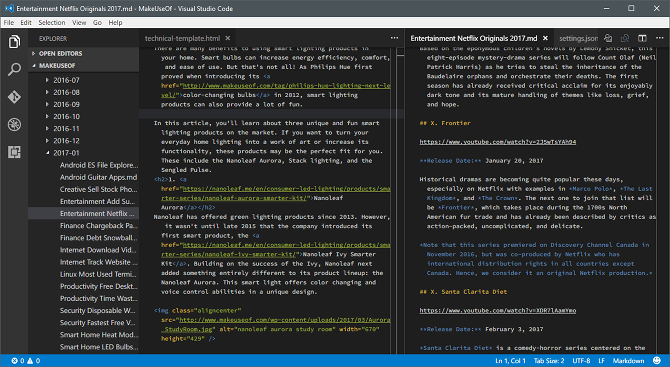The height and width of the screenshot is (367, 670).
Task: Open more actions for left editor group
Action: pyautogui.click(x=394, y=38)
